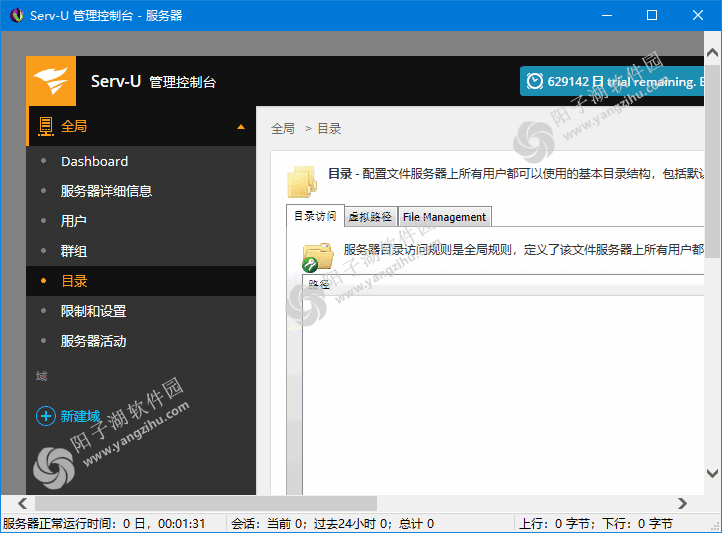Switch to the File Management tab

[444, 217]
